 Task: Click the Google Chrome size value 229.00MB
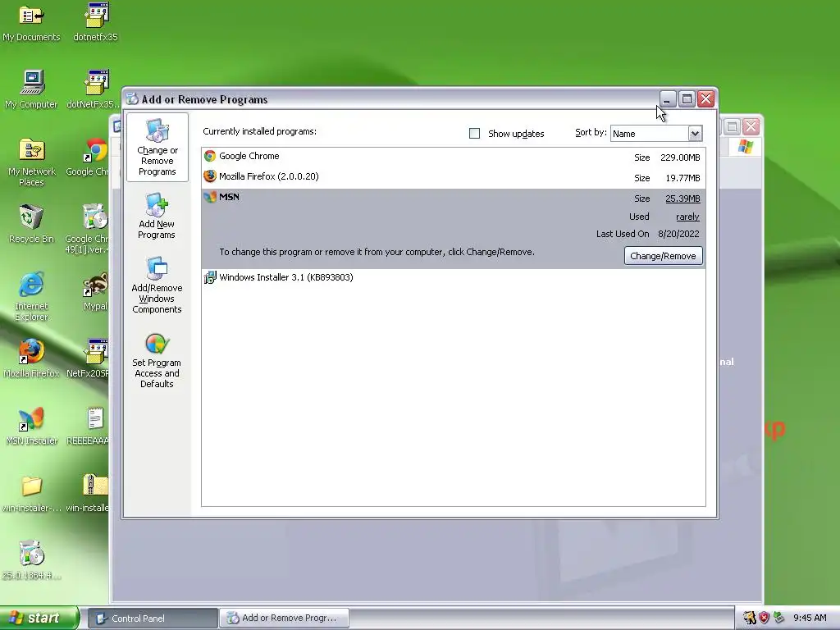click(x=680, y=157)
